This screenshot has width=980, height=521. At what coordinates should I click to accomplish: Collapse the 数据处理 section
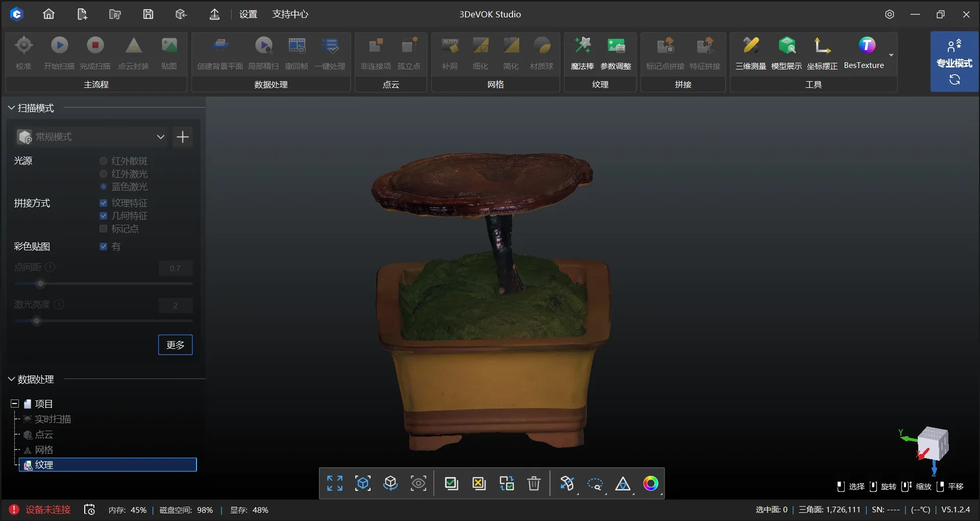(x=11, y=379)
